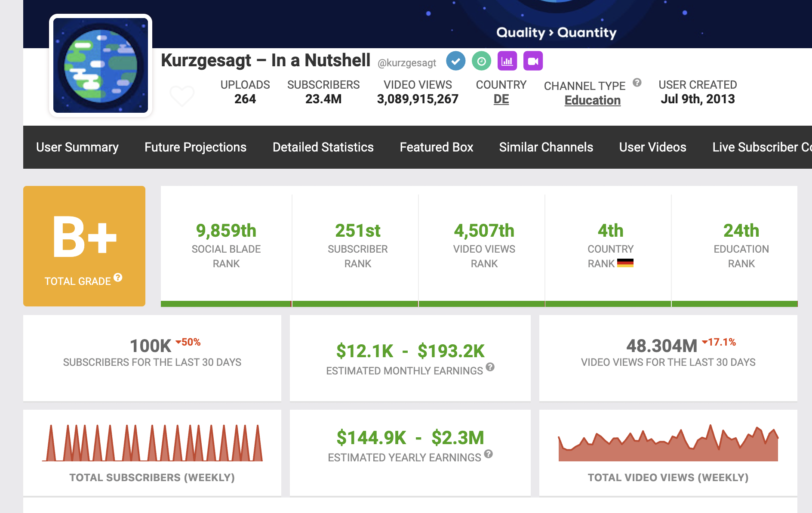
Task: Click the 17.1% views decrease indicator
Action: [719, 342]
